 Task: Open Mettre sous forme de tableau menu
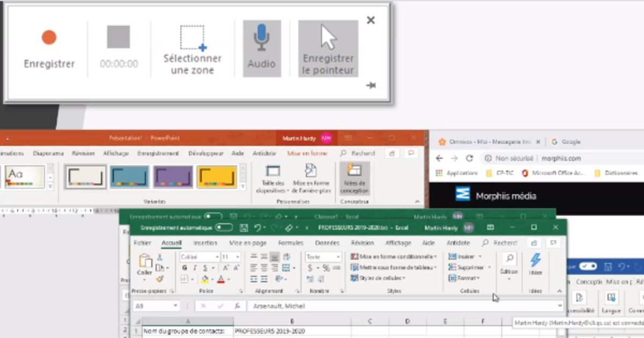tap(393, 268)
